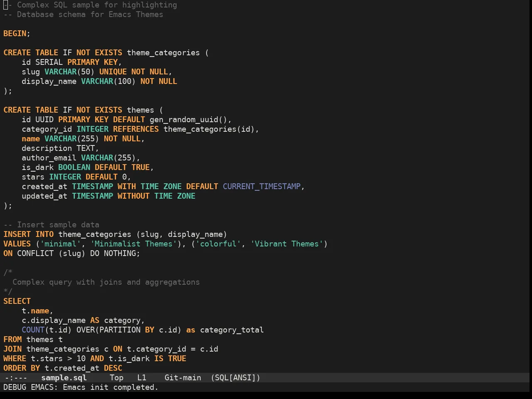Click JOIN keyword on theme_categories line

click(12, 349)
